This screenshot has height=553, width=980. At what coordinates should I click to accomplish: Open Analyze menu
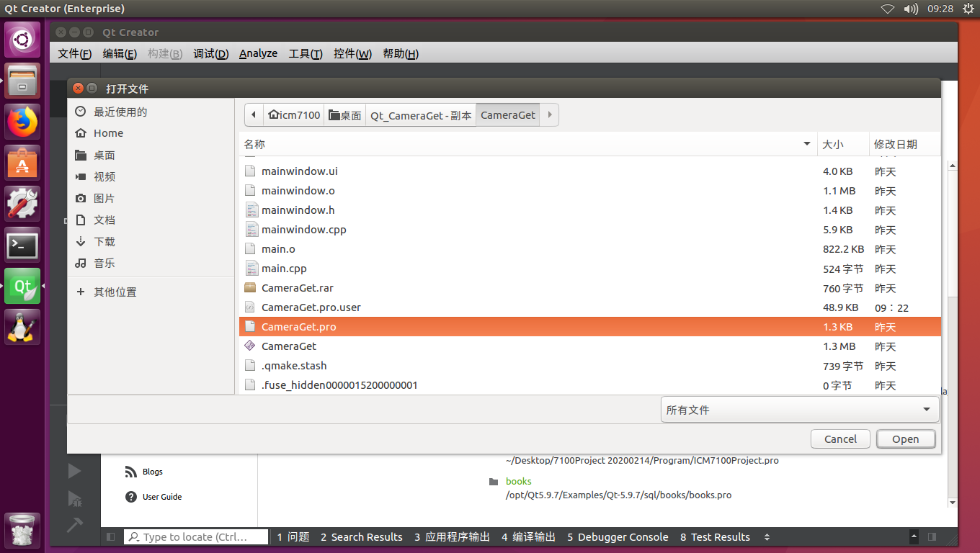coord(258,53)
